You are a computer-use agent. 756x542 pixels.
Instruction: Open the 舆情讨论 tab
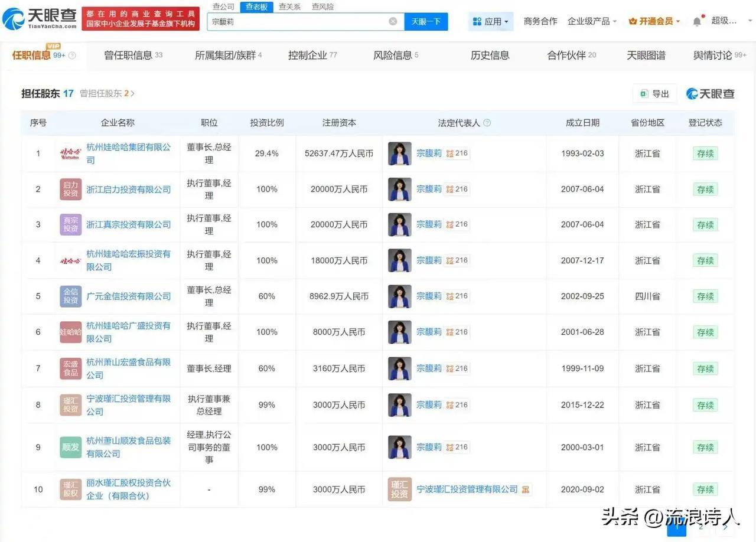[721, 55]
